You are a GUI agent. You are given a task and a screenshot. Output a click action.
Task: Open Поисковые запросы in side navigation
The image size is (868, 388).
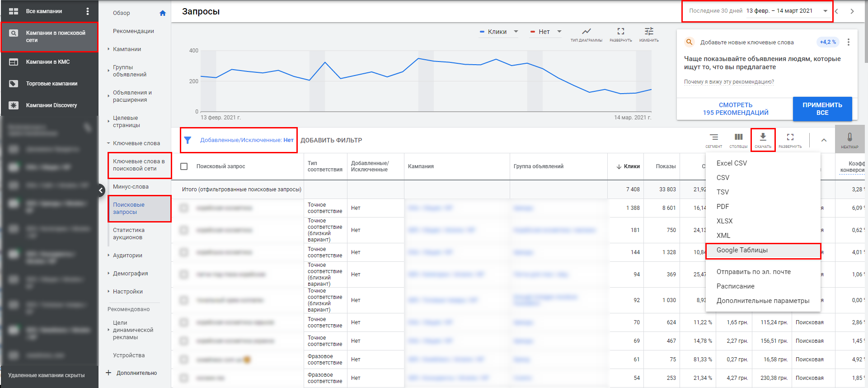point(140,208)
